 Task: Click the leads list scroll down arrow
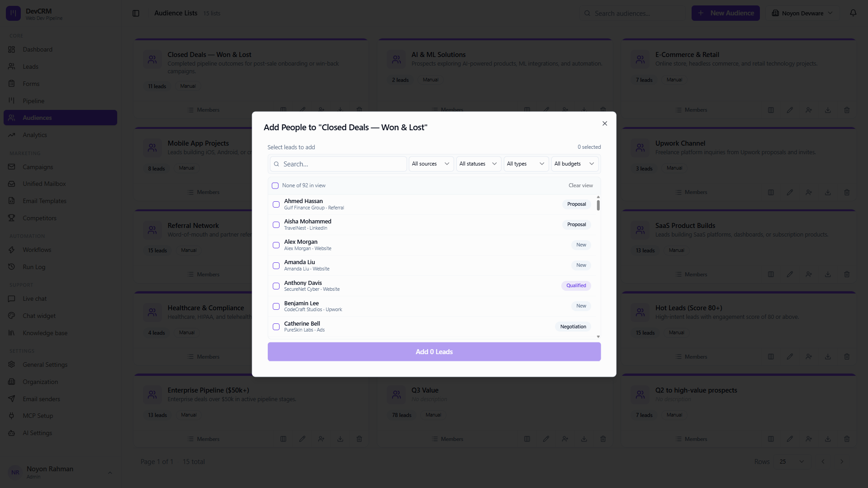(598, 336)
